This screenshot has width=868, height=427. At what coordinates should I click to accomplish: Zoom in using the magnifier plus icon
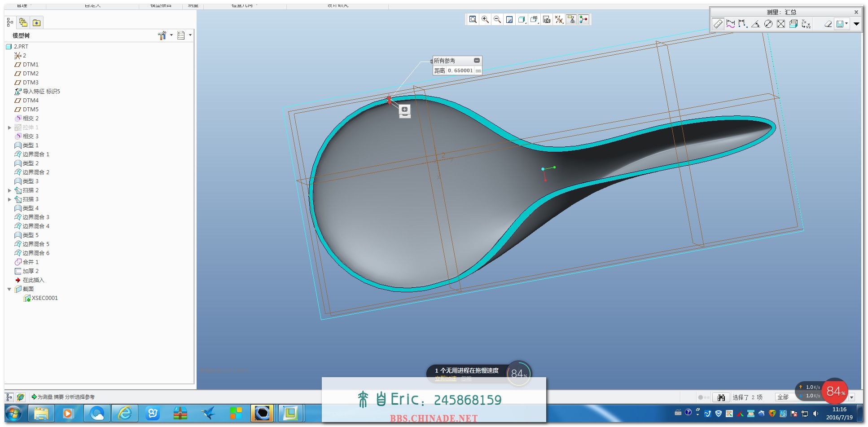coord(485,19)
